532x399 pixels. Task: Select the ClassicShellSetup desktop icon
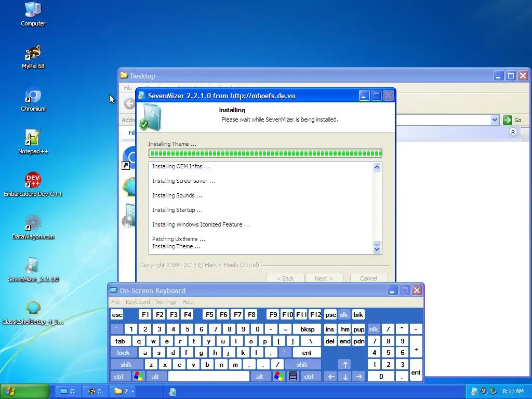(x=33, y=312)
